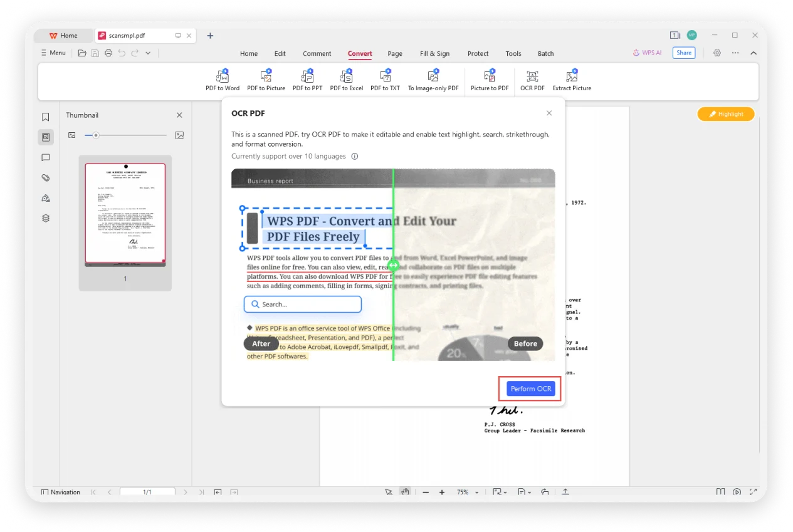
Task: Open the page layout dropdown in status bar
Action: point(524,492)
